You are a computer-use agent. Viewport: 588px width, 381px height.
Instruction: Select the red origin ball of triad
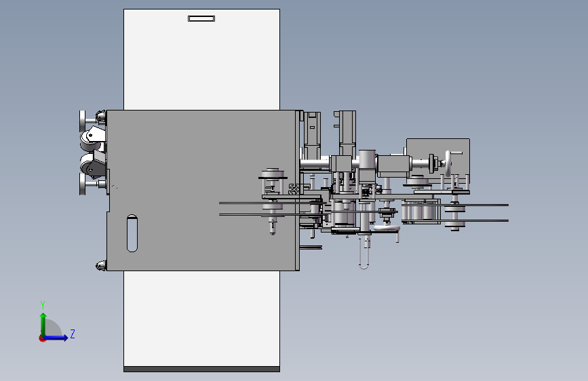pyautogui.click(x=42, y=338)
